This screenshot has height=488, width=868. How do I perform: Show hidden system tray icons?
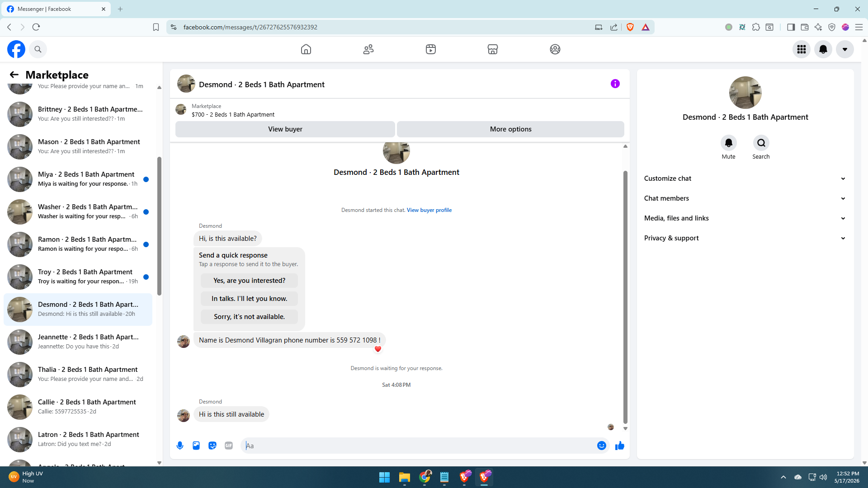783,477
